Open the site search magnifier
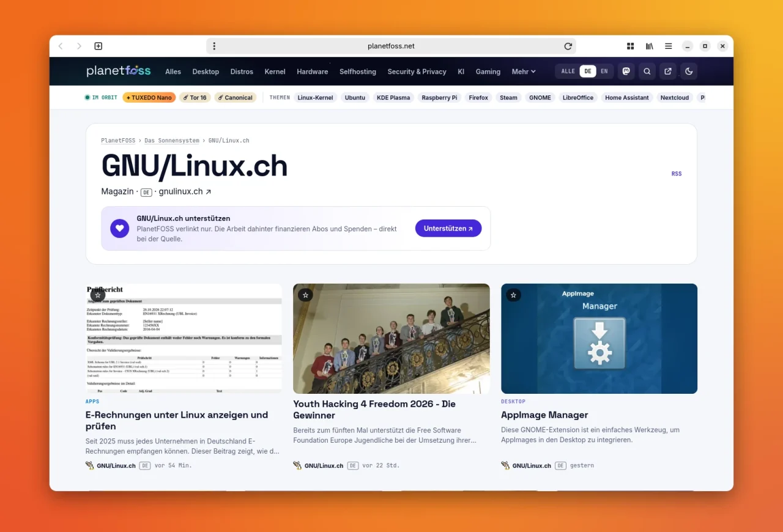 coord(647,72)
